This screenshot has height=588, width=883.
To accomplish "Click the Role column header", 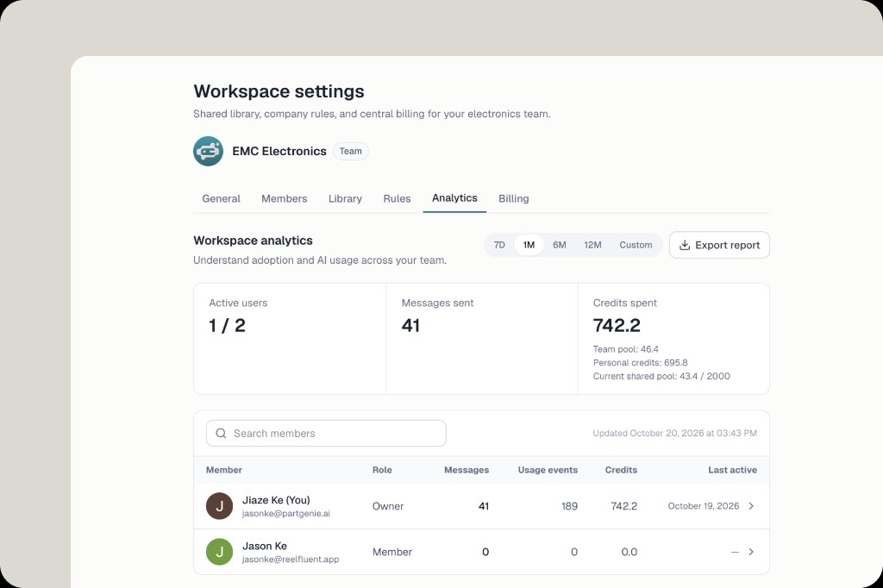I will (x=382, y=470).
